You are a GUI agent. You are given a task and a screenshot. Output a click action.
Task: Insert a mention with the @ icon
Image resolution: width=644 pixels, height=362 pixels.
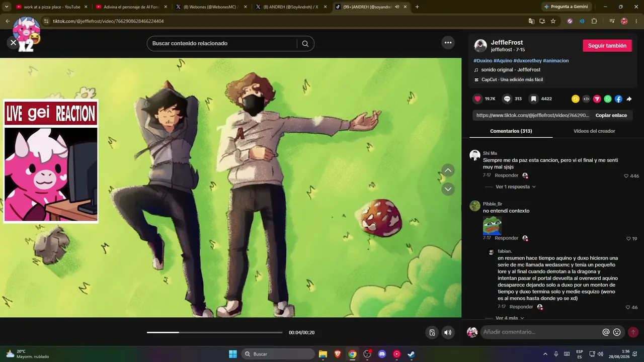pos(606,332)
